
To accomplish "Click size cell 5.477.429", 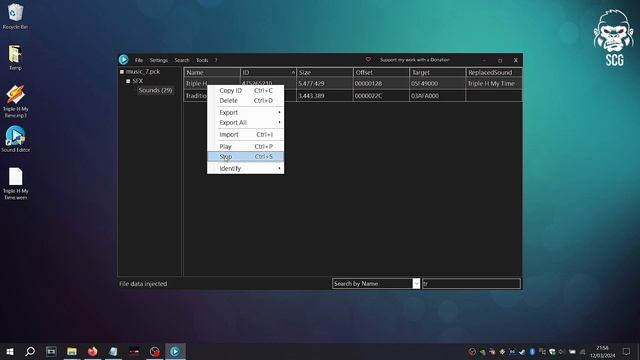I will click(x=324, y=83).
